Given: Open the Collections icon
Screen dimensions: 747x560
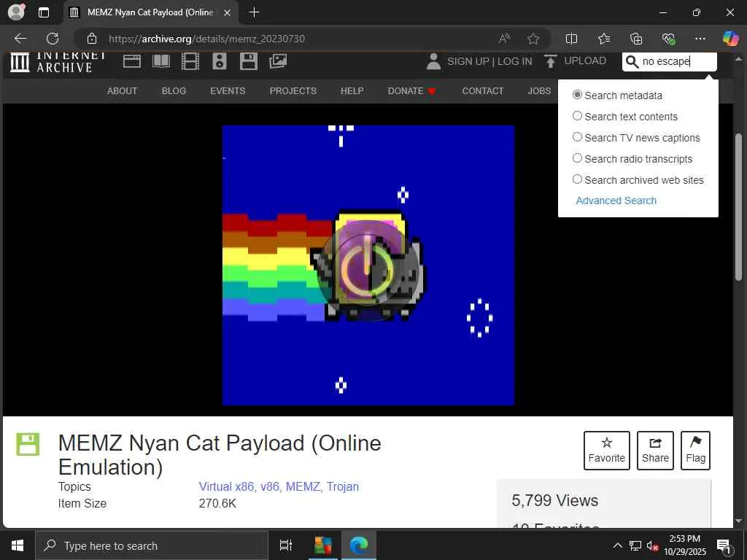Looking at the screenshot, I should coord(636,39).
